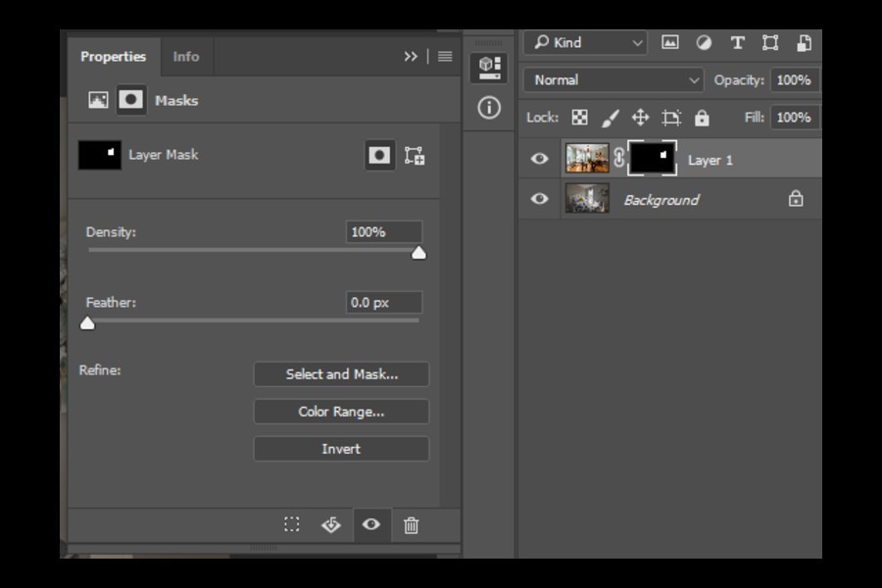
Task: Select the Properties tab
Action: 113,57
